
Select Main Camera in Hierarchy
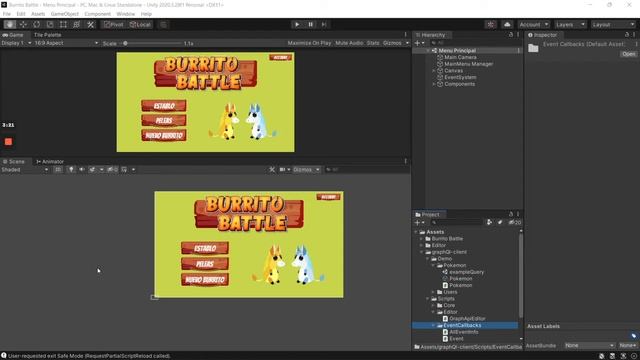click(x=460, y=57)
